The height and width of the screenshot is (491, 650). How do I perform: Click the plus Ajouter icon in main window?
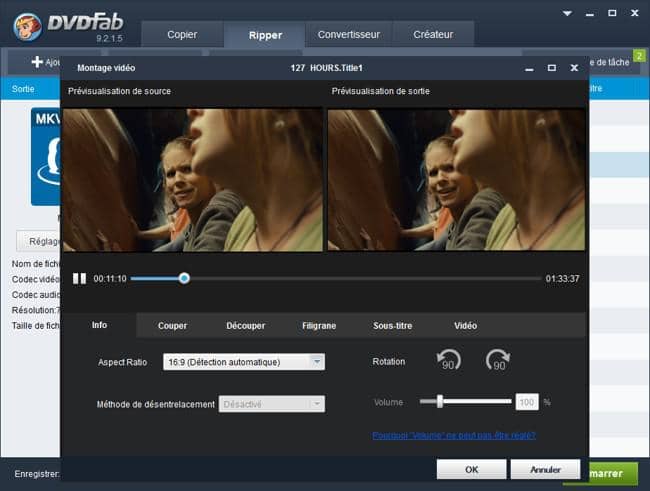coord(37,62)
